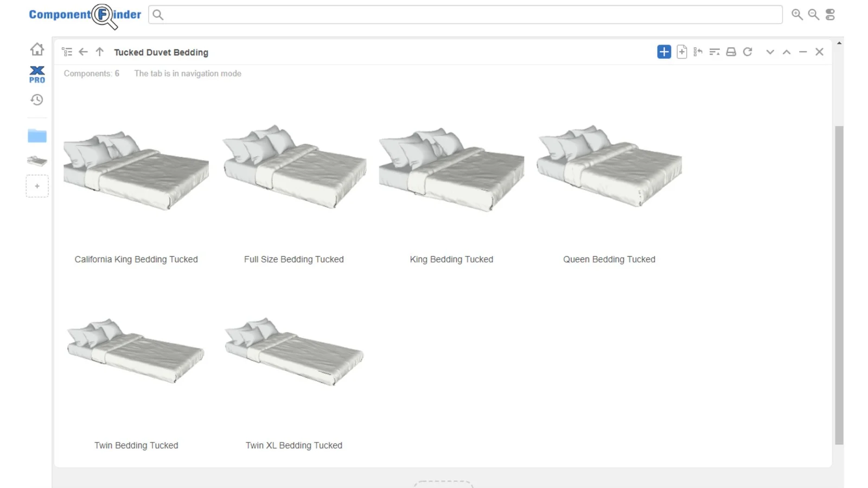
Task: Navigate back using the left arrow
Action: [83, 52]
